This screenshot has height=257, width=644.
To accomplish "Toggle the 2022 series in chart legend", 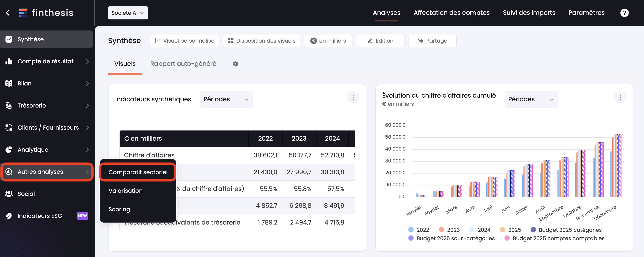I will click(x=418, y=230).
